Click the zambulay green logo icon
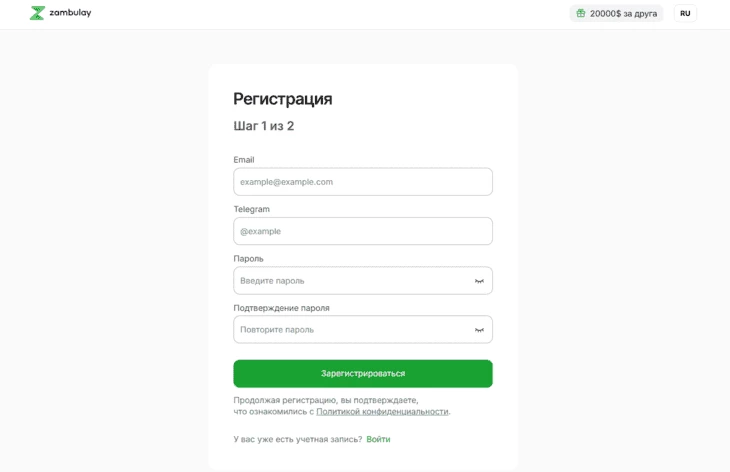Screen dimensions: 730x472 (x=37, y=13)
